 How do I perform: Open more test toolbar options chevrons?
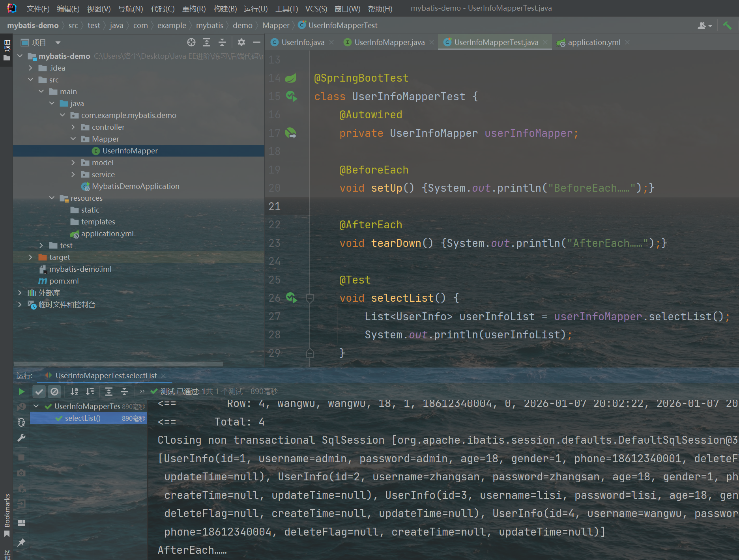pos(142,392)
